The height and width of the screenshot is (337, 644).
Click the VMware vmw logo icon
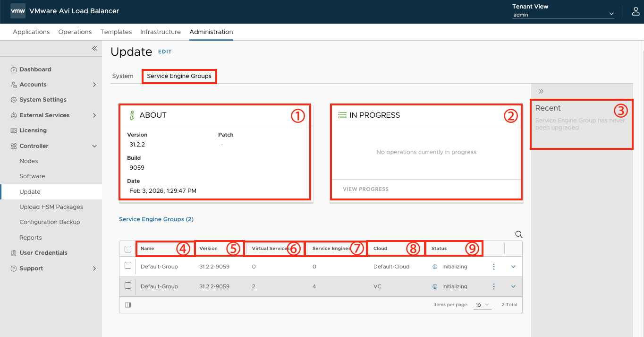coord(18,11)
